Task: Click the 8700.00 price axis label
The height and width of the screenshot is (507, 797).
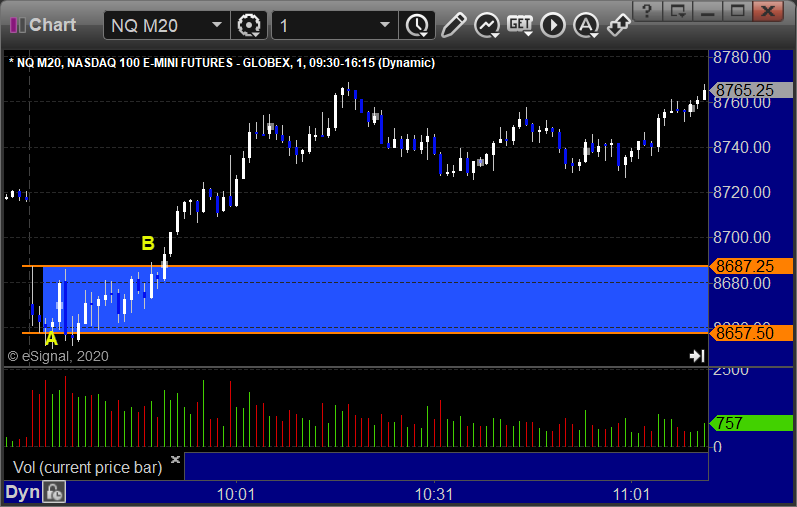Action: click(742, 237)
